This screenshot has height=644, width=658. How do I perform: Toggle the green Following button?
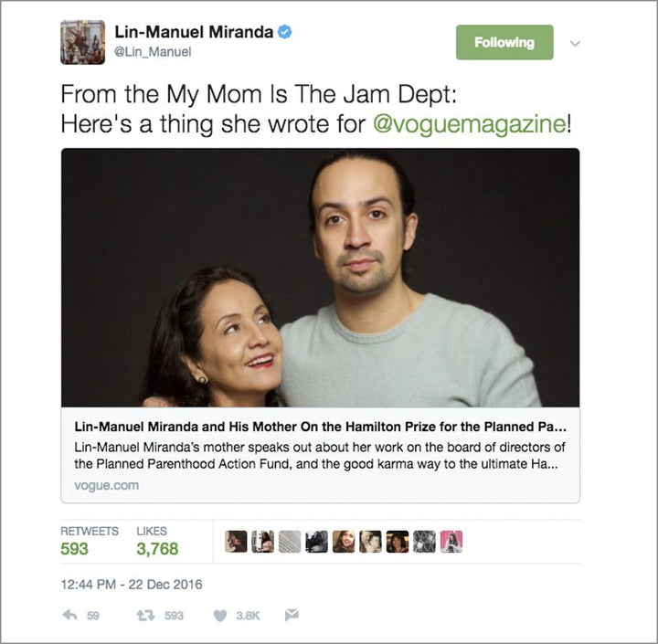click(504, 42)
